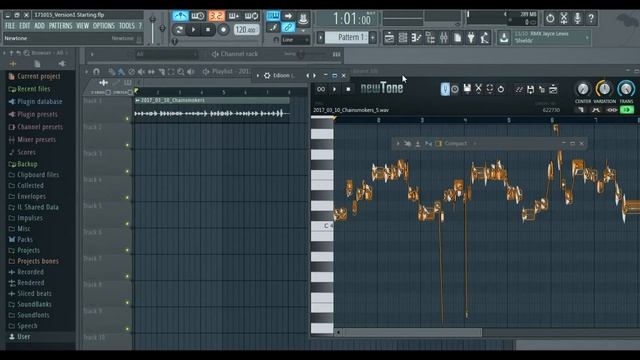Toggle loop recording icon

click(251, 16)
